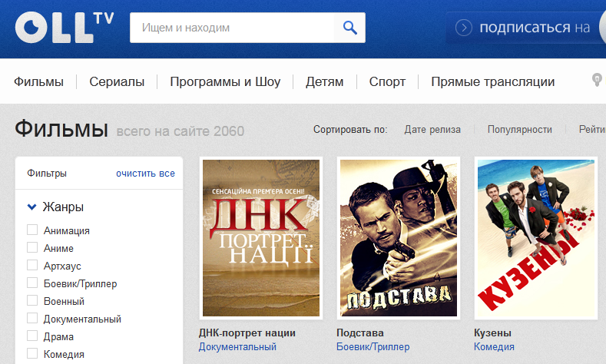This screenshot has height=364, width=606.
Task: Click всего на сайте 2060 text
Action: pos(180,131)
